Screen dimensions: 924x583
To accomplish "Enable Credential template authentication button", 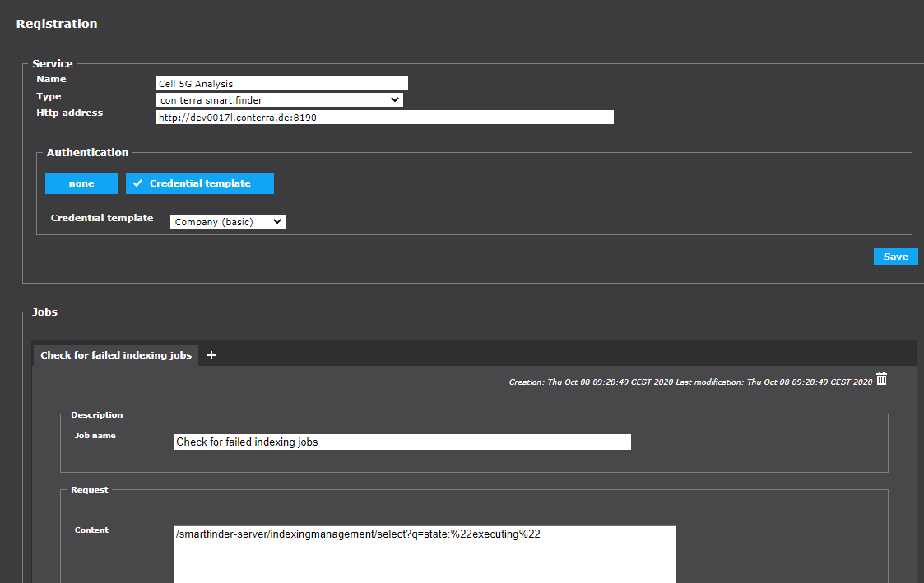I will (x=200, y=183).
